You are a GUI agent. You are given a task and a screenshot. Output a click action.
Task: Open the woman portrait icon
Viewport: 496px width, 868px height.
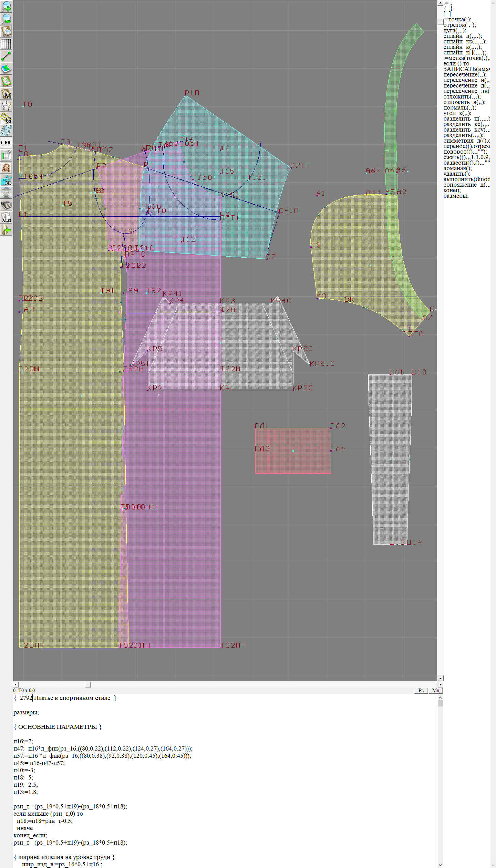click(6, 168)
